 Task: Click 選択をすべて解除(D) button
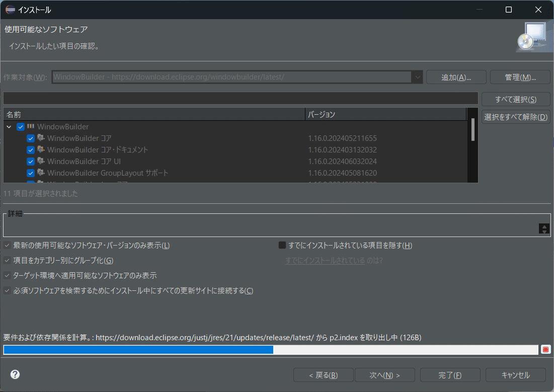point(516,117)
